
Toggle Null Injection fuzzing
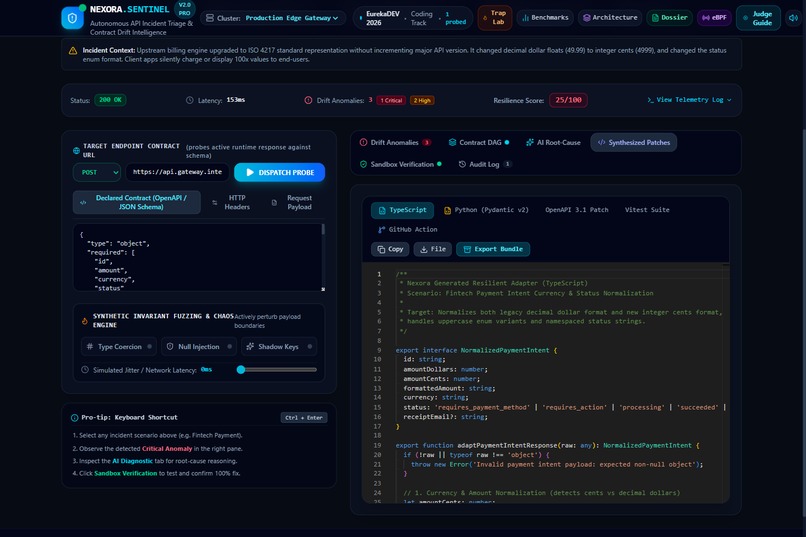[x=199, y=346]
